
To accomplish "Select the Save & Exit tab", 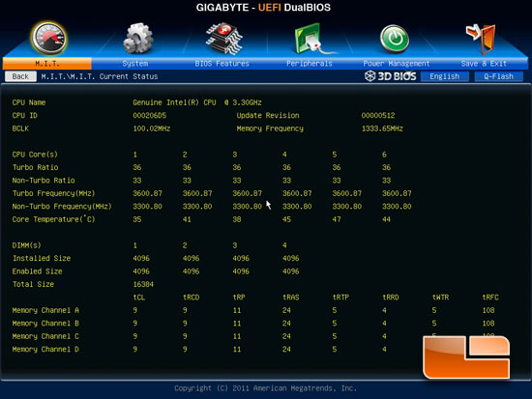I will [x=484, y=64].
